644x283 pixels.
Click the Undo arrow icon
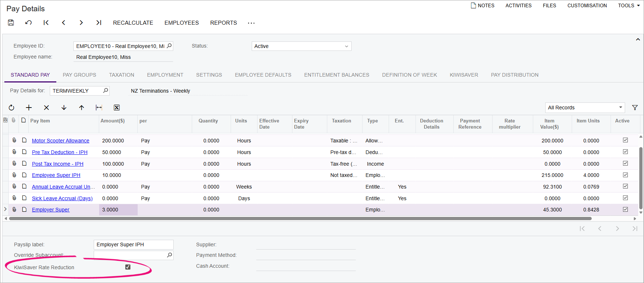click(28, 23)
